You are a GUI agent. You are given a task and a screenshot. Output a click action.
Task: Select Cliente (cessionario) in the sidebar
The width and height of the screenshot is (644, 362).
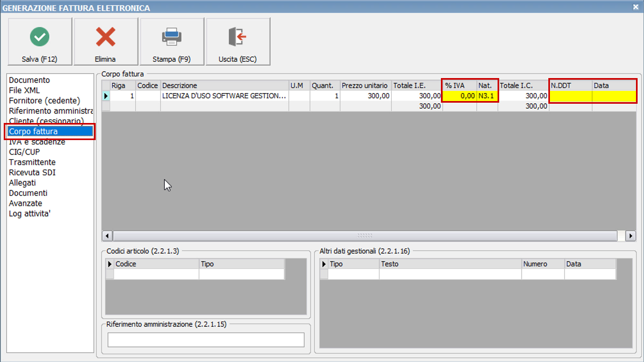(x=46, y=121)
